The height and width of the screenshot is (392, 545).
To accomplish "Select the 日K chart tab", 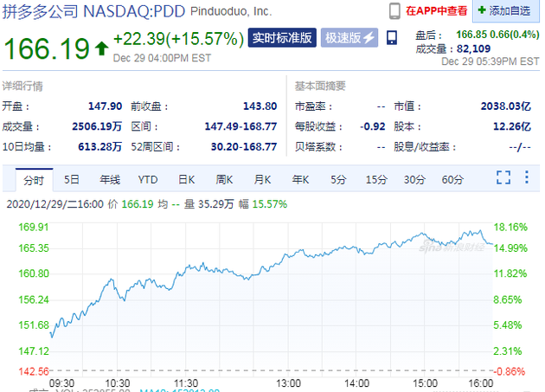I will [x=187, y=179].
